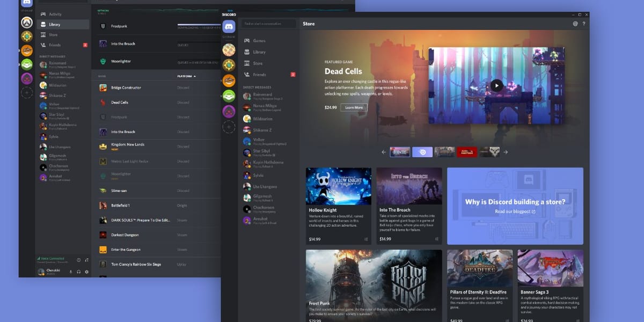Click the add server plus icon in Store window
Screen dimensions: 644x322
pos(229,127)
